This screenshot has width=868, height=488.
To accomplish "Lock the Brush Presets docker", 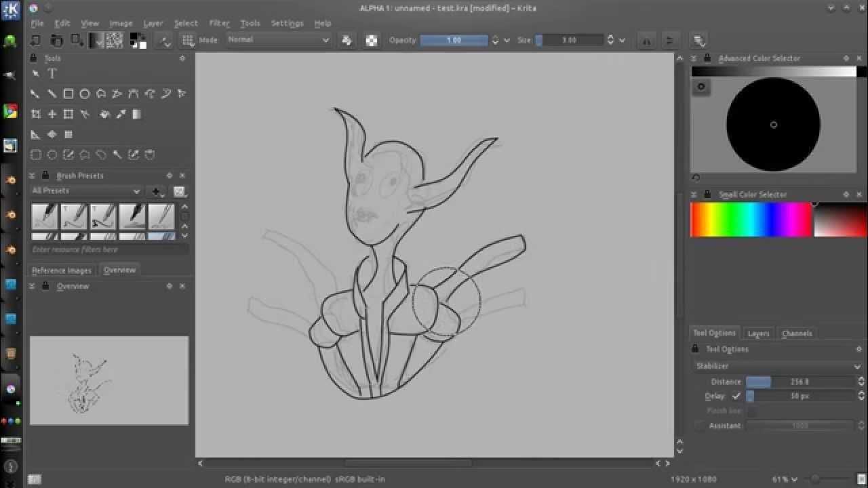I will (x=45, y=175).
